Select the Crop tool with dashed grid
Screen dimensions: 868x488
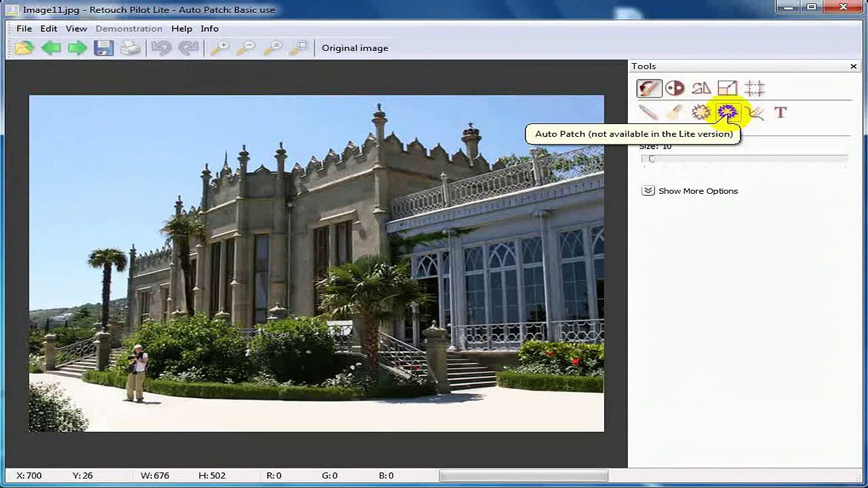tap(754, 88)
